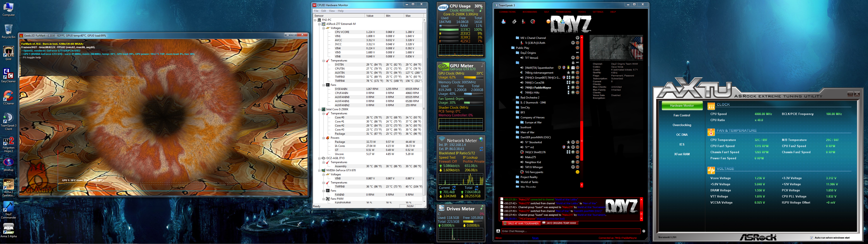Click TeamSpeak subscribe channels pen icon
This screenshot has width=868, height=244.
click(514, 21)
